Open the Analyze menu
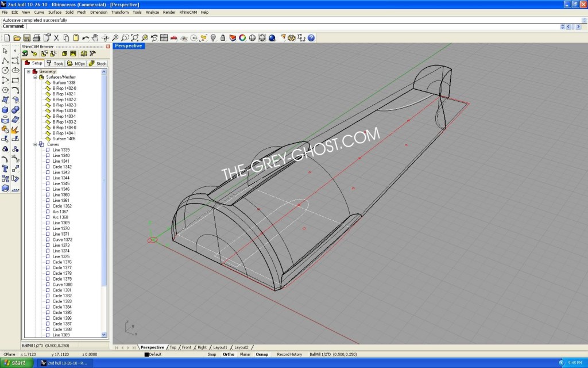 tap(152, 13)
